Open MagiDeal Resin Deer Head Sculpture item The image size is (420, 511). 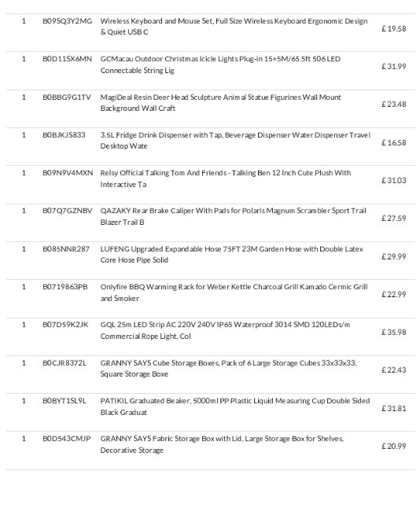pos(221,103)
